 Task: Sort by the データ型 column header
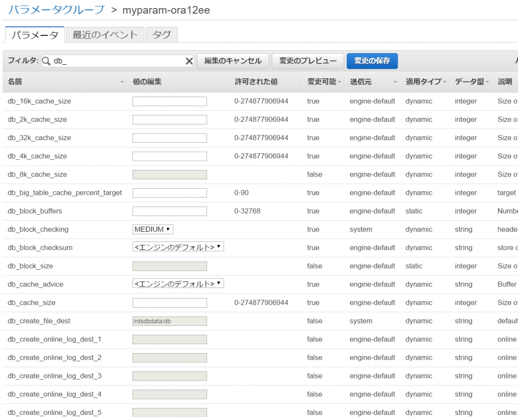[471, 81]
